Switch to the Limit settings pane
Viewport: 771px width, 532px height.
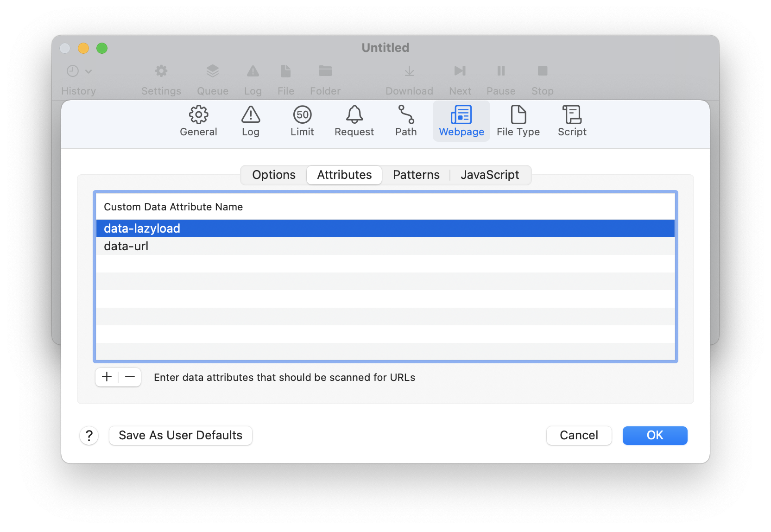(302, 121)
